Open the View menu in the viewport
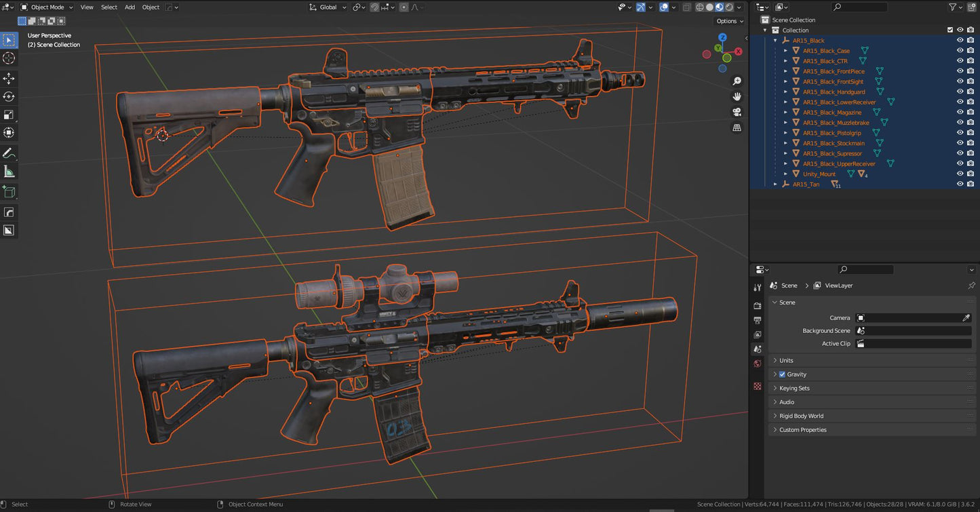The height and width of the screenshot is (512, 980). [x=86, y=7]
